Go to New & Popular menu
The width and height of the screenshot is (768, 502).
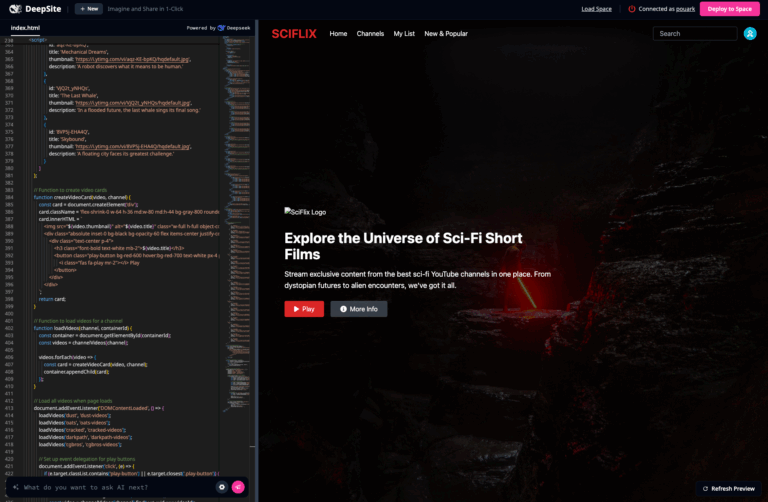(446, 34)
